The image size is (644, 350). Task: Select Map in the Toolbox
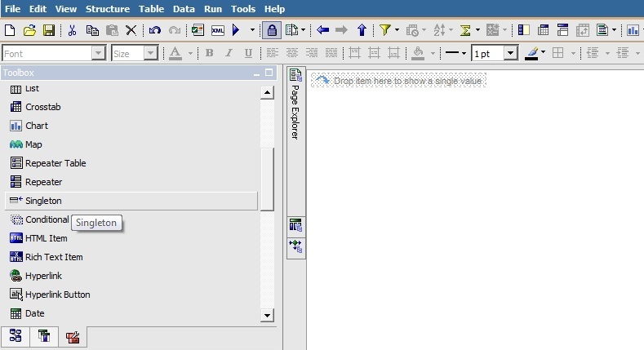(131, 144)
